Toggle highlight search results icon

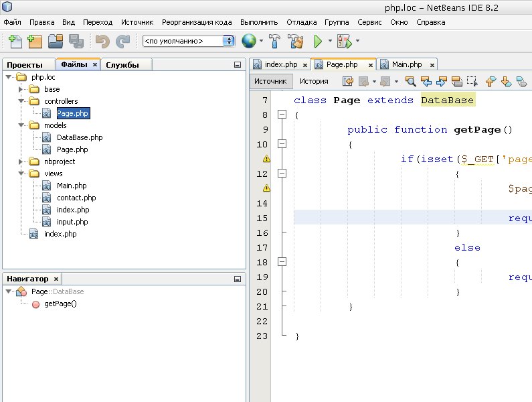(457, 82)
